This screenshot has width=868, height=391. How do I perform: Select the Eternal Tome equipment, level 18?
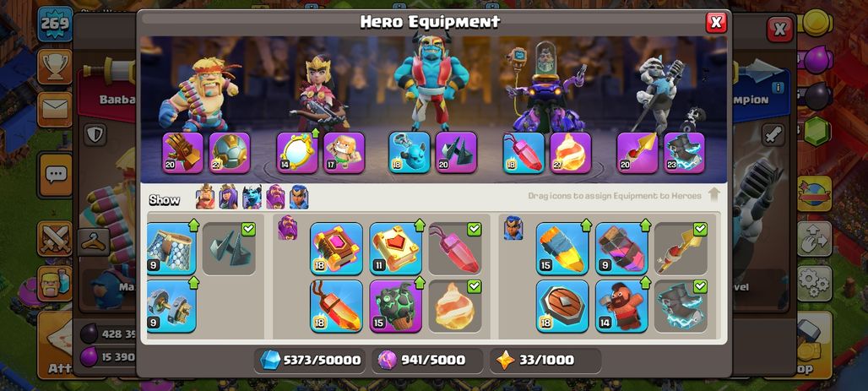click(336, 248)
